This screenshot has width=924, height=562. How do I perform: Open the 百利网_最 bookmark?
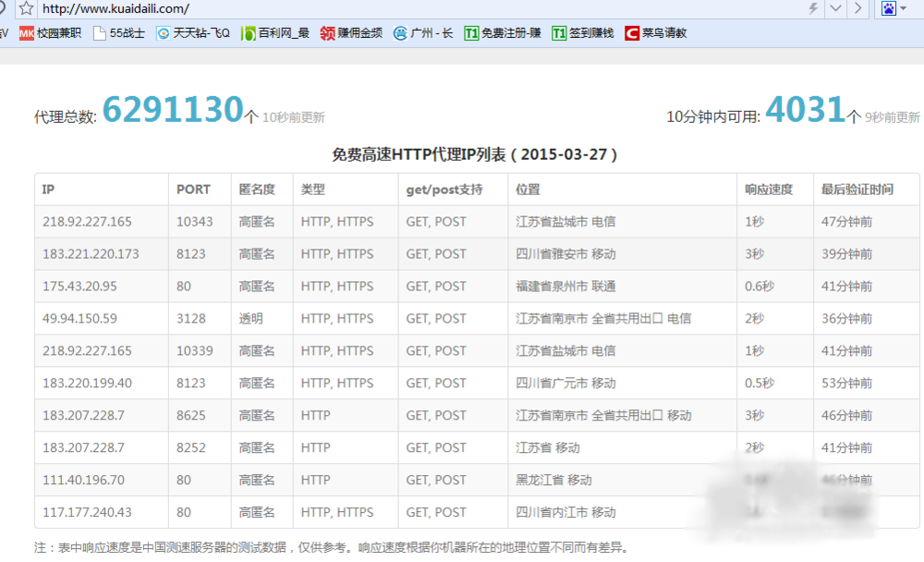tap(275, 33)
